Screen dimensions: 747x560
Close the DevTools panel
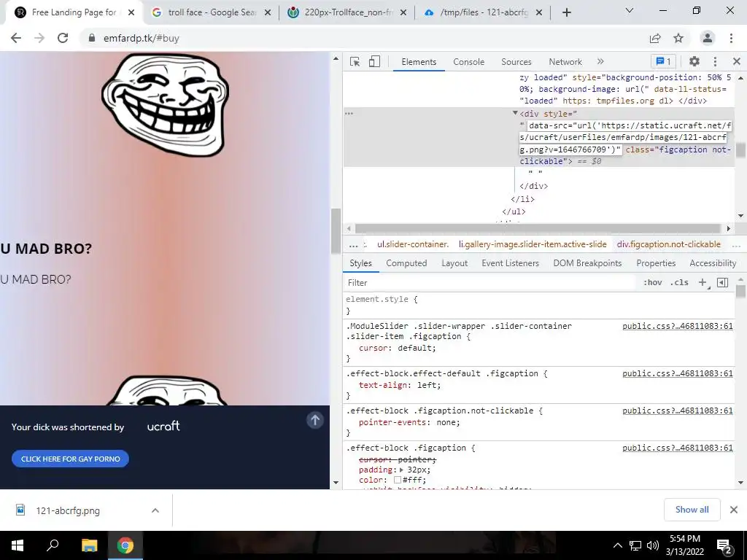[x=737, y=61]
